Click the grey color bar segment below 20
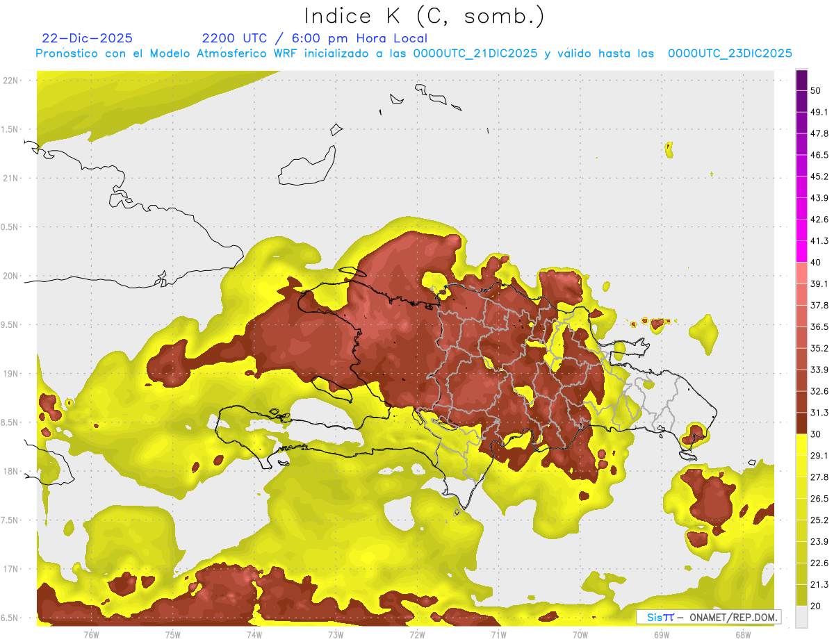The width and height of the screenshot is (834, 644). click(801, 616)
